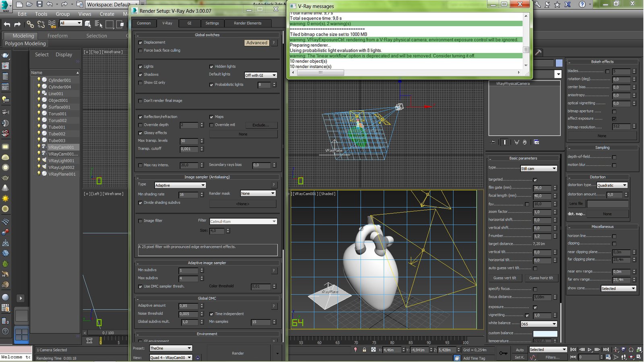Click the Pin Stack icon in modifier panel
Image resolution: width=644 pixels, height=362 pixels.
493,142
